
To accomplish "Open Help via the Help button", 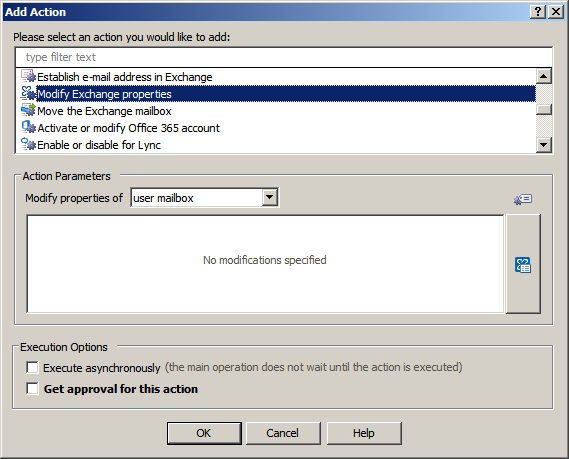I will (x=364, y=433).
